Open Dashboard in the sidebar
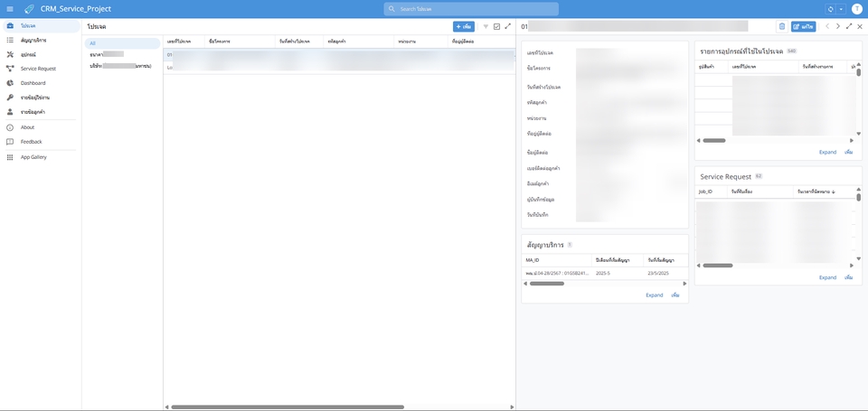 41,83
